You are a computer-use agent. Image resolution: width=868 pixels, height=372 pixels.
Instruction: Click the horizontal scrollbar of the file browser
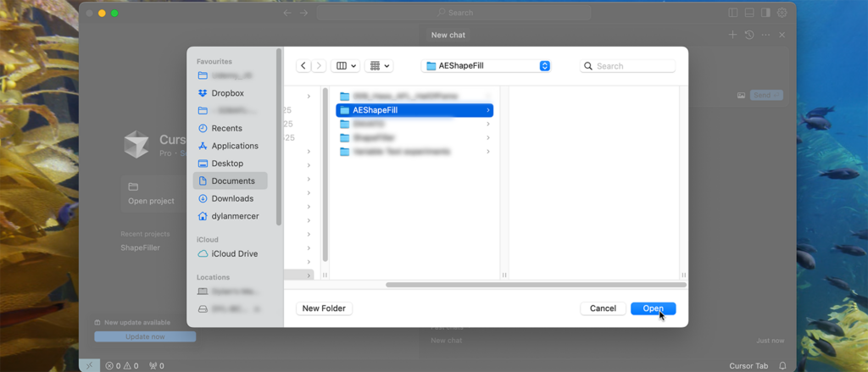tap(536, 285)
